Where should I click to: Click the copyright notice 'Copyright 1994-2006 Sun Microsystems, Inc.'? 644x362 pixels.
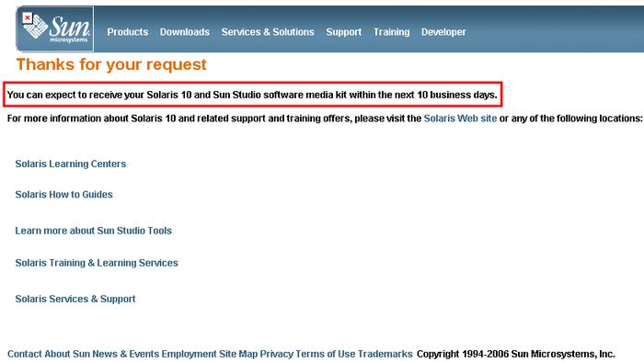point(515,354)
